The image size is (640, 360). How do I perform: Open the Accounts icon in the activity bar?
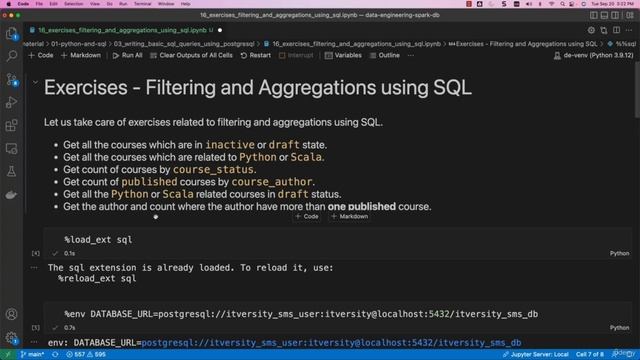(x=11, y=314)
